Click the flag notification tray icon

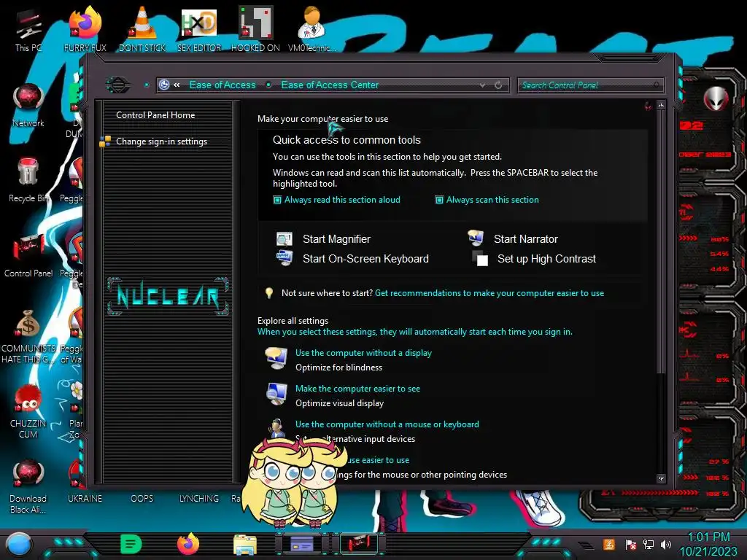[x=630, y=544]
